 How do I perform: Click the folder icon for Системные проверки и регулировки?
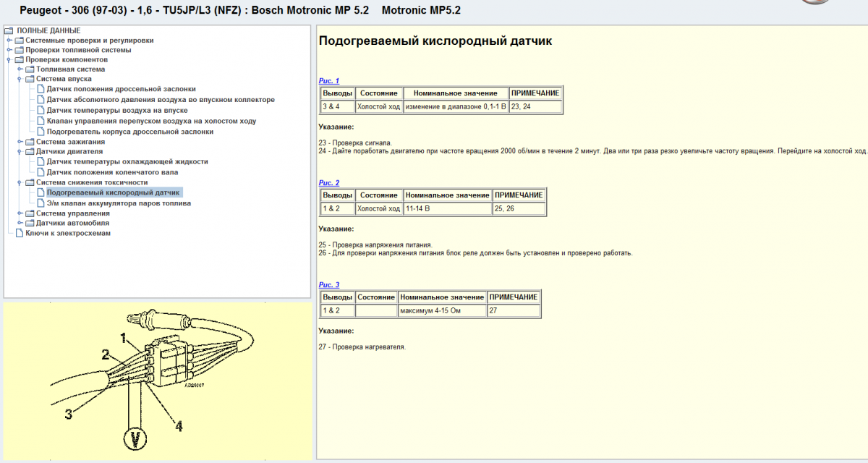[20, 41]
